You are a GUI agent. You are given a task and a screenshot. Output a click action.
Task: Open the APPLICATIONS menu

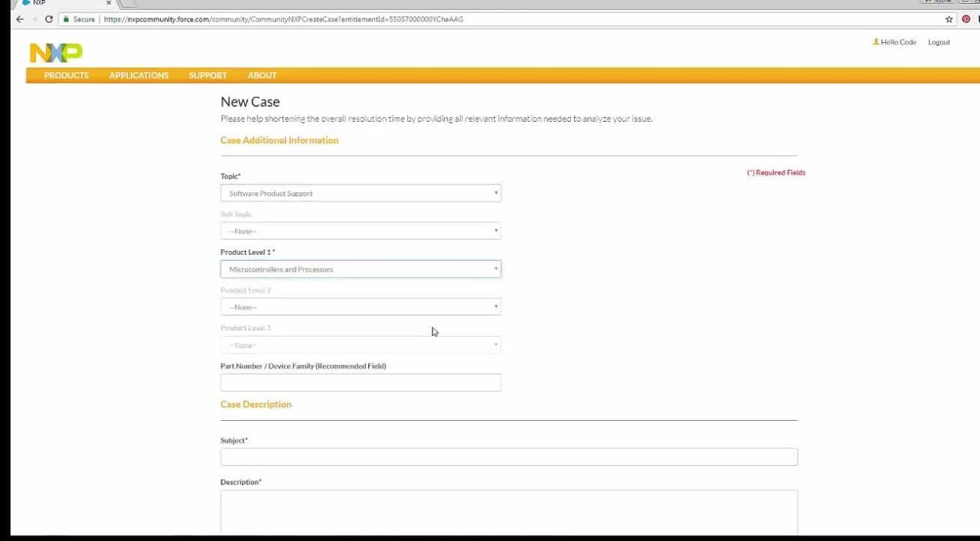tap(139, 75)
